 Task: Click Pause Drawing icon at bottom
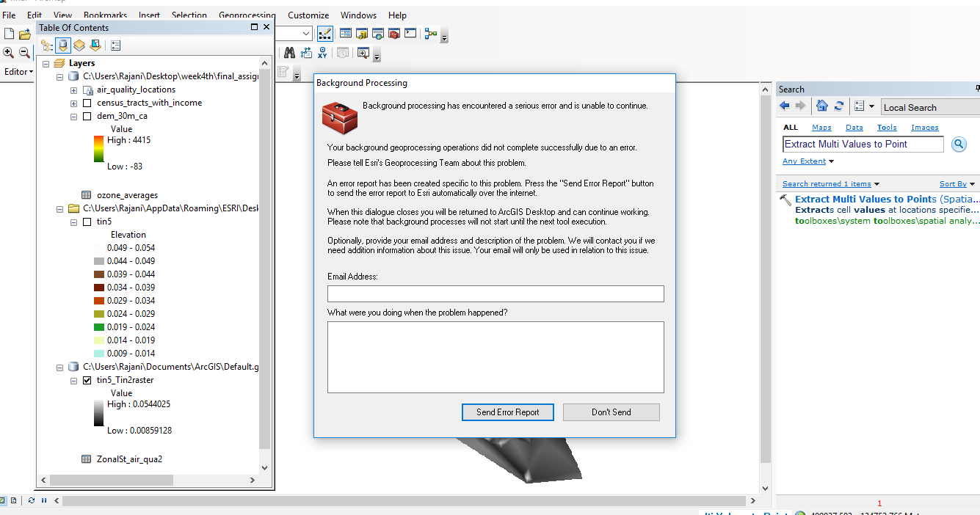pos(44,500)
